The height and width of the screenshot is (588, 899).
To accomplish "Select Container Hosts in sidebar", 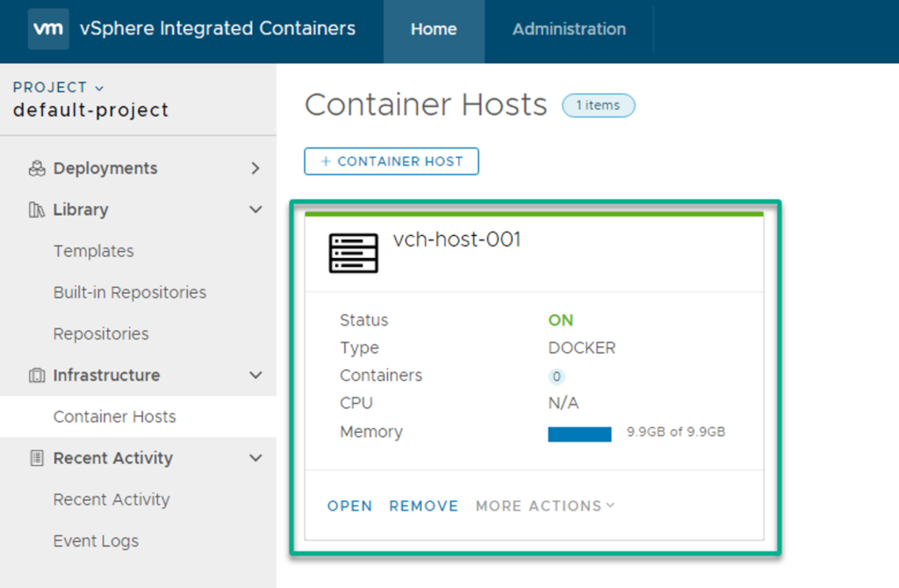I will [x=115, y=417].
